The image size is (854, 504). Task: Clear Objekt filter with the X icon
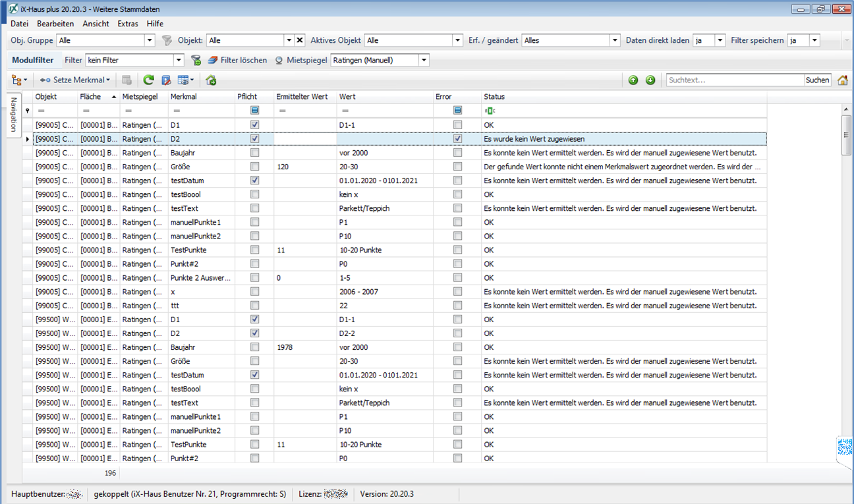click(300, 40)
